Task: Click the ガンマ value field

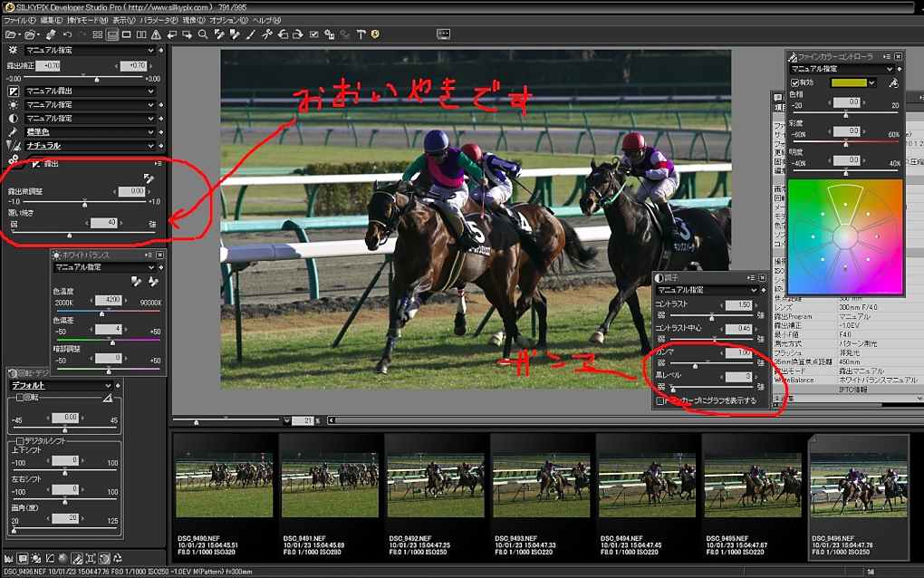Action: (738, 352)
